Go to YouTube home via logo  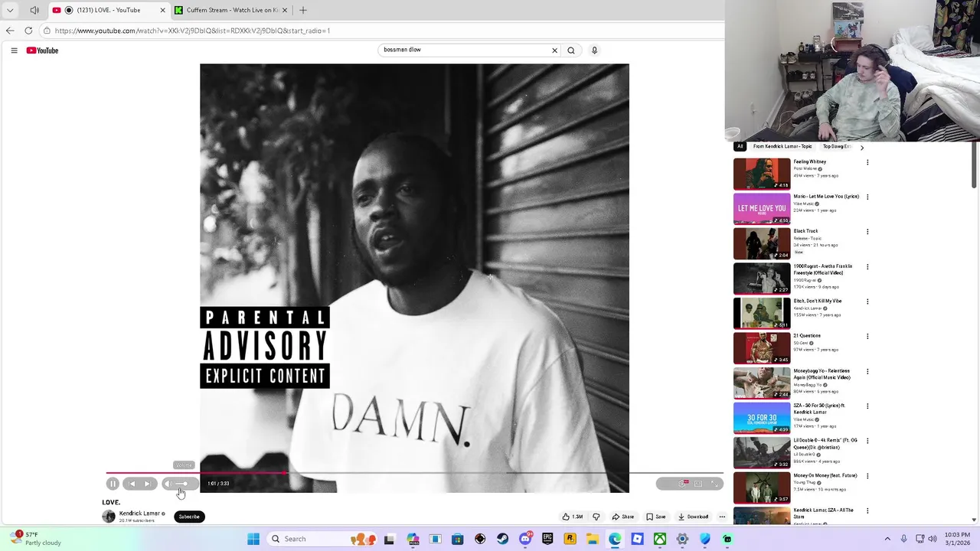42,51
